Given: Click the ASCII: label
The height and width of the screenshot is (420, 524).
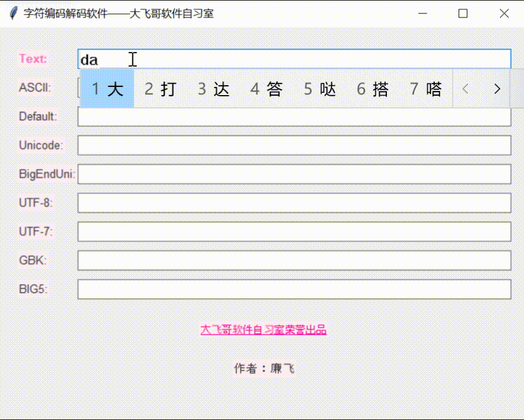Looking at the screenshot, I should (35, 87).
